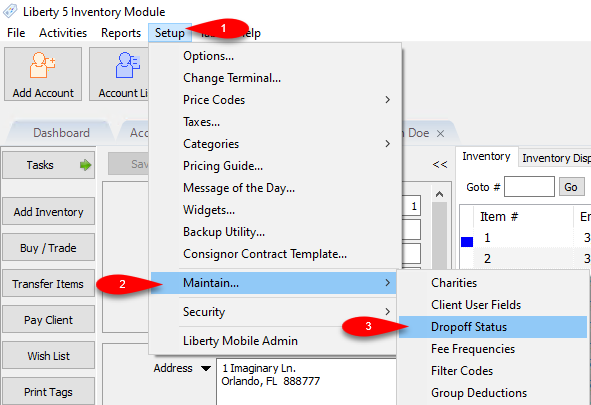Open the Setup menu
Viewport: 591px width, 405px height.
pyautogui.click(x=170, y=33)
